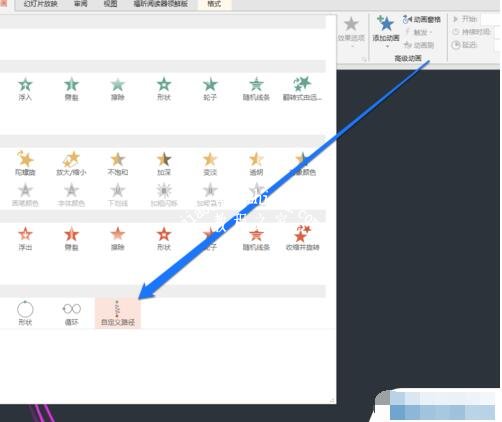Image resolution: width=502 pixels, height=422 pixels.
Task: Select the 浮出 exit animation
Action: coord(25,238)
